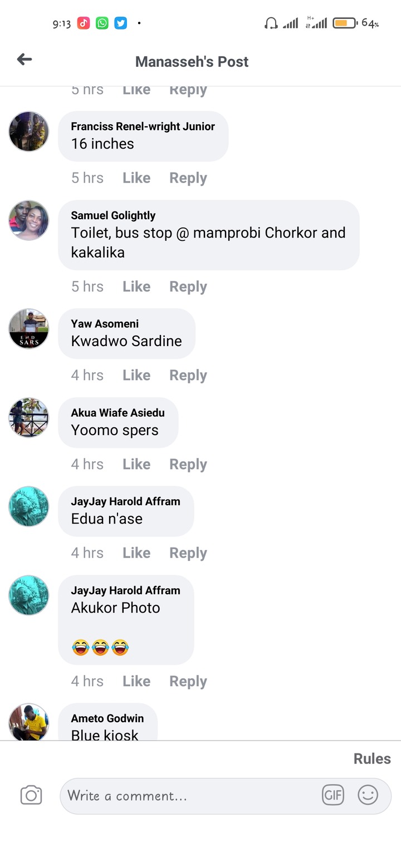Screen dimensions: 401x868
Task: Tap the Twitter notification icon in status bar
Action: [x=121, y=23]
